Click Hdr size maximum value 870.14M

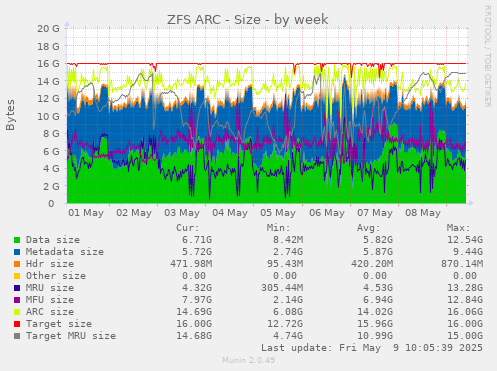462,264
